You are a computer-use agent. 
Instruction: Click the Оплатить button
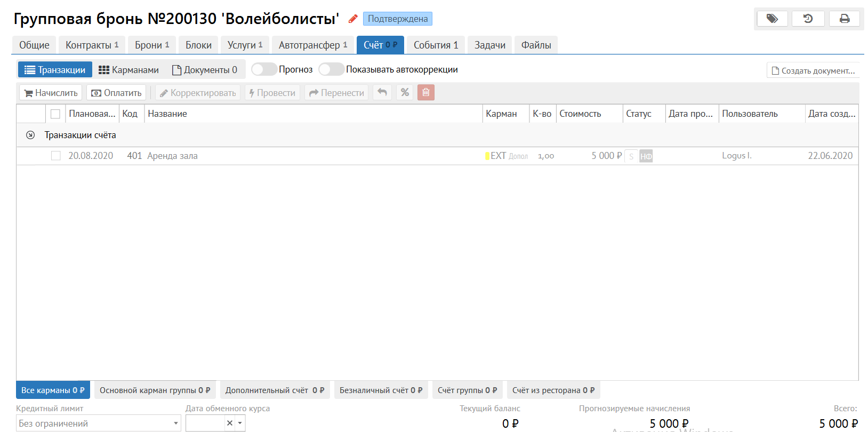click(116, 92)
